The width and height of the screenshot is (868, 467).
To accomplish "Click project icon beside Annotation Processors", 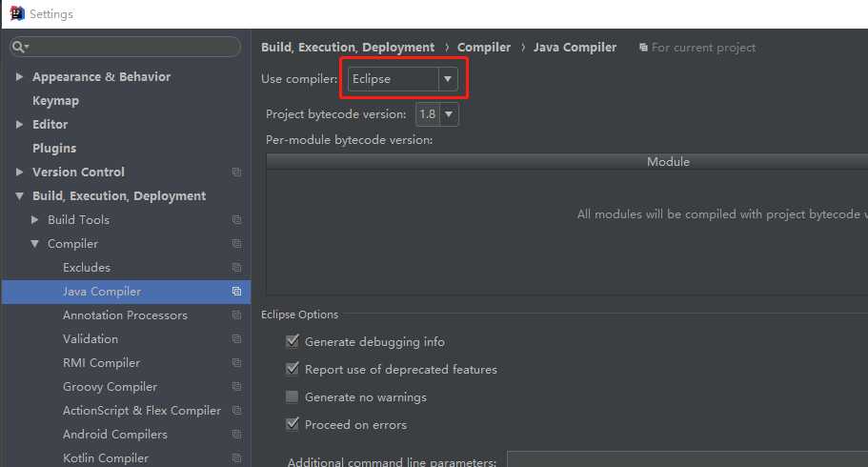I will pos(236,315).
